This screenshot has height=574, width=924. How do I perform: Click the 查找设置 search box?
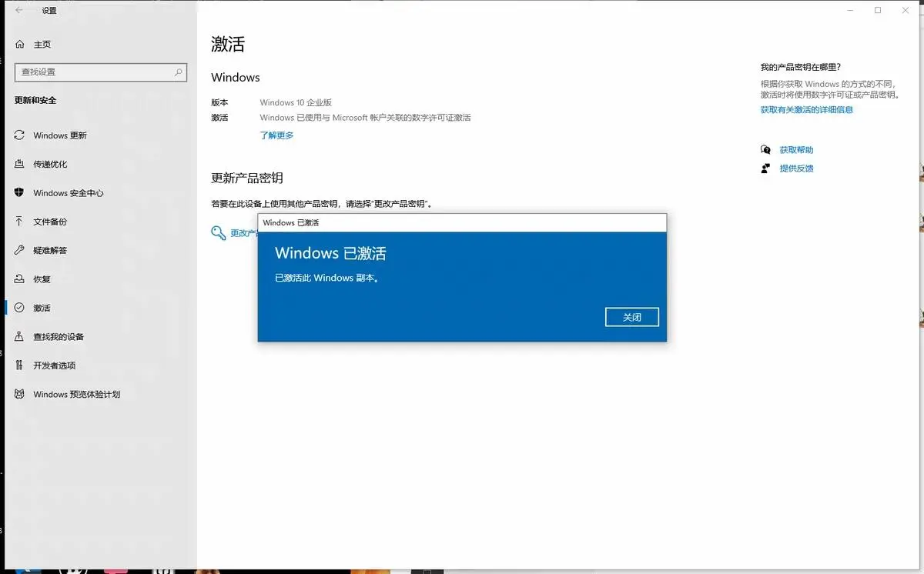[100, 72]
